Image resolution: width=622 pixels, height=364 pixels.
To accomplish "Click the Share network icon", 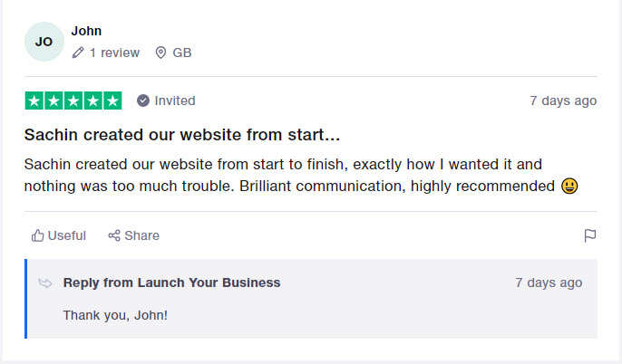I will point(114,235).
